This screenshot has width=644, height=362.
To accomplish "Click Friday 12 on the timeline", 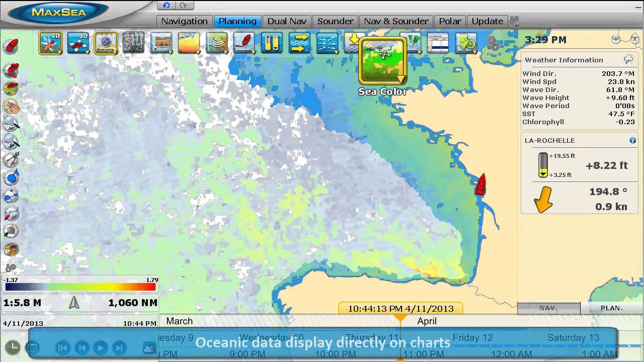I will pos(472,337).
